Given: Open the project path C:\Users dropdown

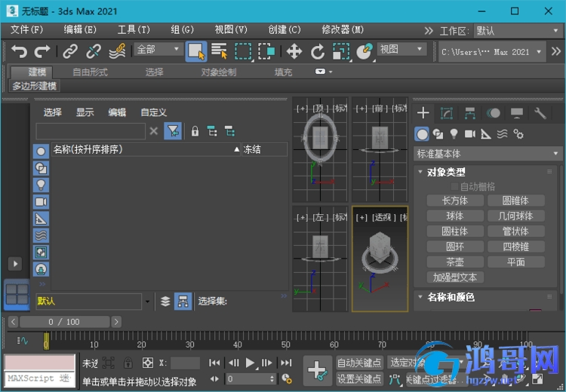Looking at the screenshot, I should coord(491,52).
